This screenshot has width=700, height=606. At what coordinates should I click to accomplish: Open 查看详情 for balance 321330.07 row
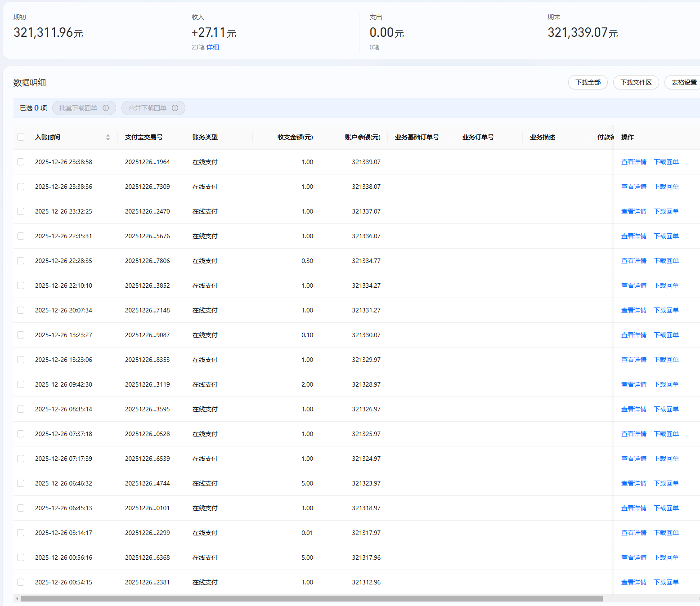633,335
